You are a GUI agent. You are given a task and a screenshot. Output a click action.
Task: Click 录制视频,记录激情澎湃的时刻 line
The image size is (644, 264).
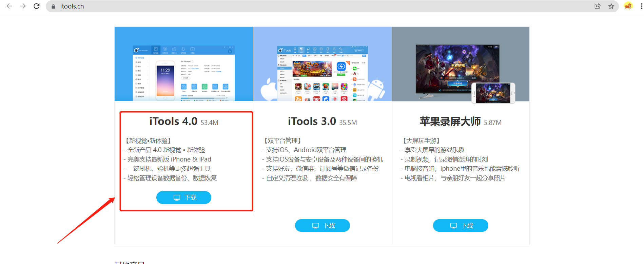click(x=444, y=159)
